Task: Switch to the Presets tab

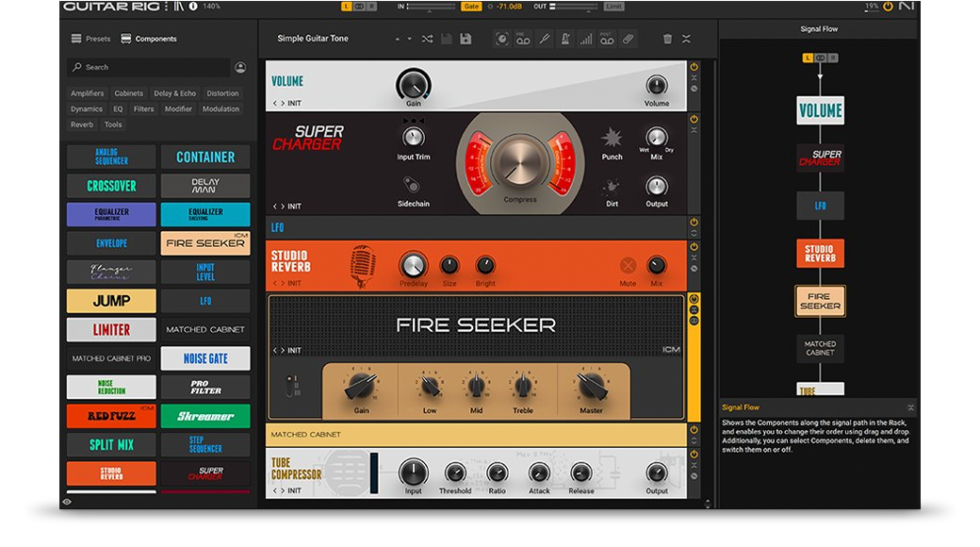Action: tap(90, 39)
